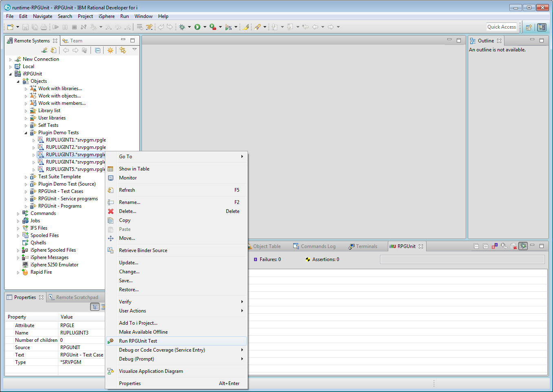Refresh the Remote Systems tree via its icon
The width and height of the screenshot is (553, 392).
tap(53, 50)
